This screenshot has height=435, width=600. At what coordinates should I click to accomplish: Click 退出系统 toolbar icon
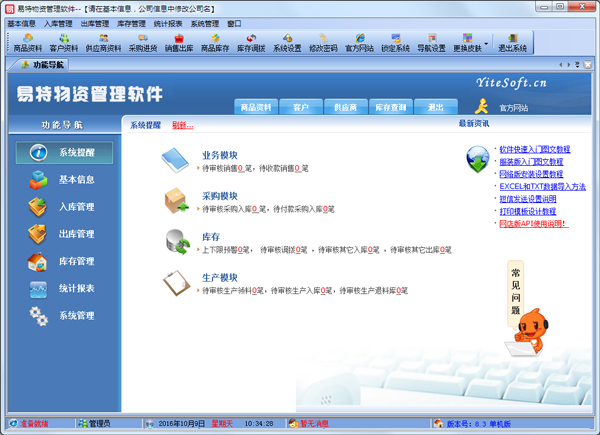[x=512, y=42]
